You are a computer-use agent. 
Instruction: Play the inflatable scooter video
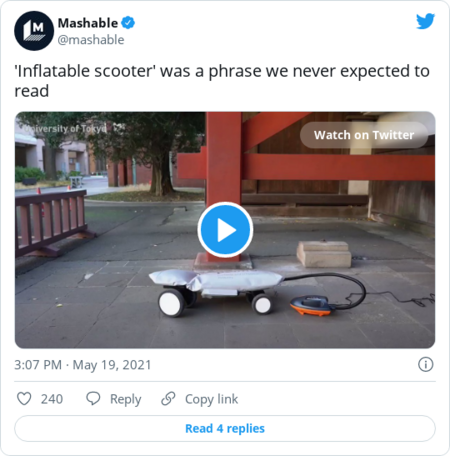225,230
